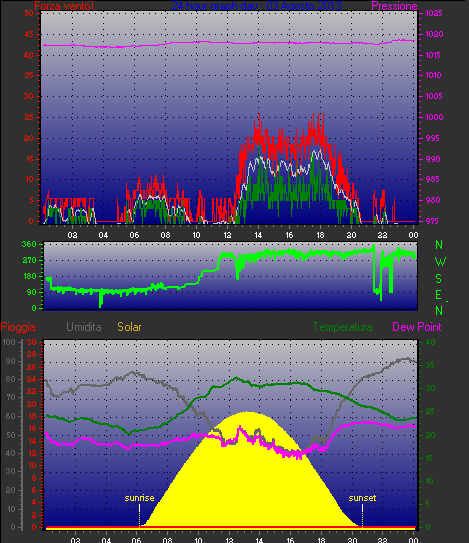Click the 'sunset' marker label
469x543 pixels.
click(362, 498)
